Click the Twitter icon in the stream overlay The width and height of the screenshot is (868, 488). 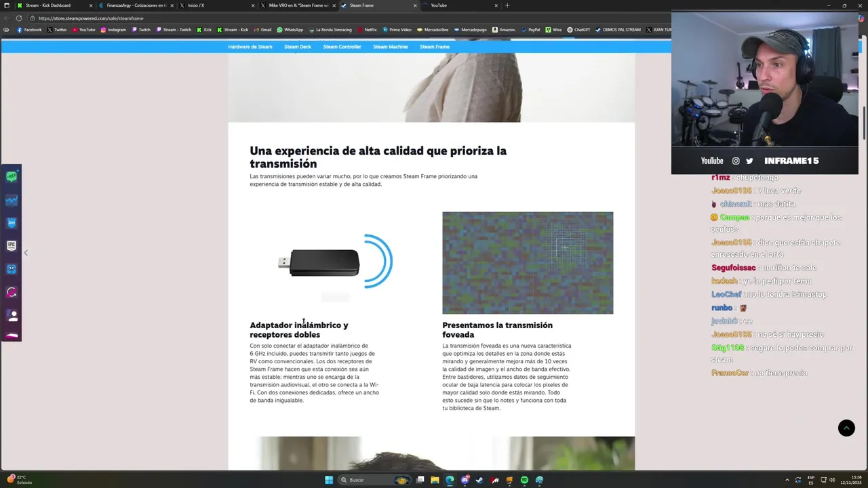tap(749, 161)
